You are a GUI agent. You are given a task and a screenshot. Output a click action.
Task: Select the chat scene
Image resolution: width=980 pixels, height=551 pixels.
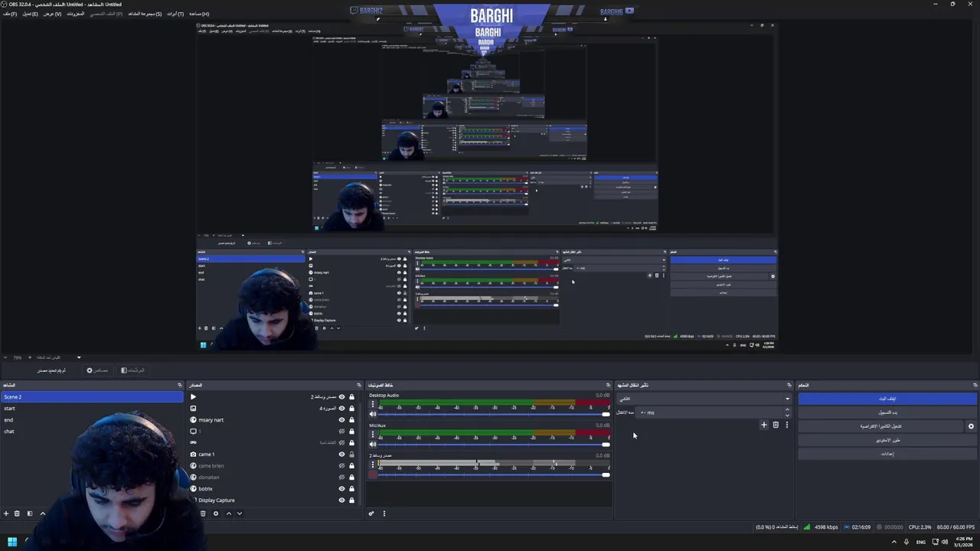click(x=92, y=431)
